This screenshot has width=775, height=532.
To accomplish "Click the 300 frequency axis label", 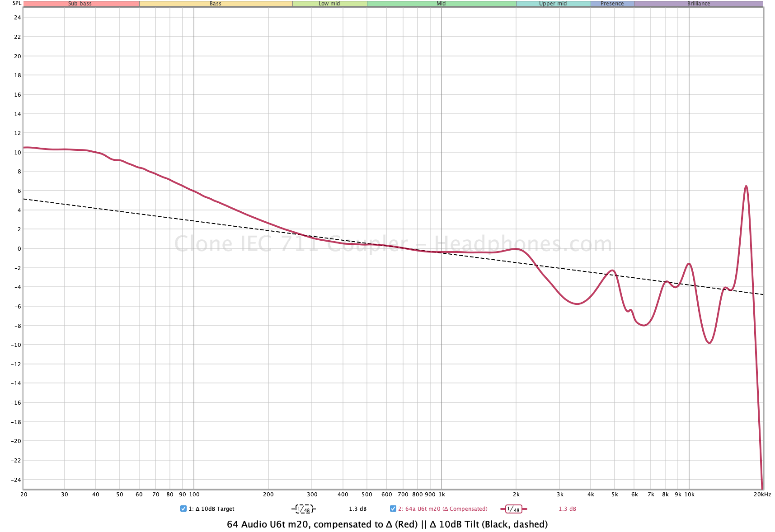I will [x=312, y=495].
